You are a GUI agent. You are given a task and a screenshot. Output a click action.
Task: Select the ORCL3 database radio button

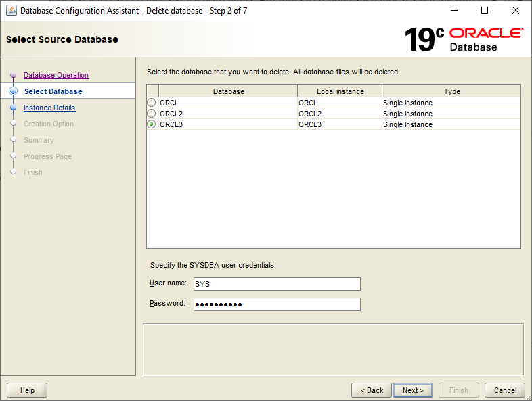(x=152, y=124)
